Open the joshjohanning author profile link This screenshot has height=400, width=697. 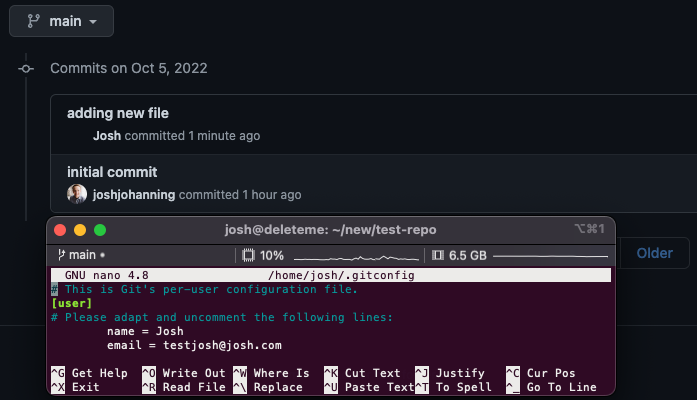(132, 195)
